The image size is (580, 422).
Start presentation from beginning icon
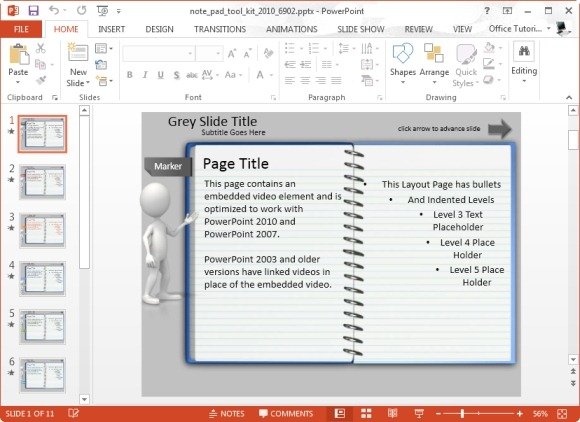point(102,11)
